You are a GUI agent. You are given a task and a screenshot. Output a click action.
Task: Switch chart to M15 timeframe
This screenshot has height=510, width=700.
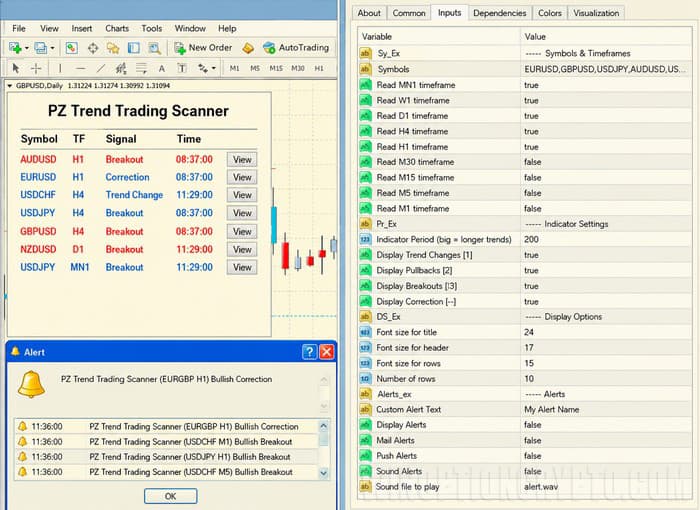[x=276, y=68]
